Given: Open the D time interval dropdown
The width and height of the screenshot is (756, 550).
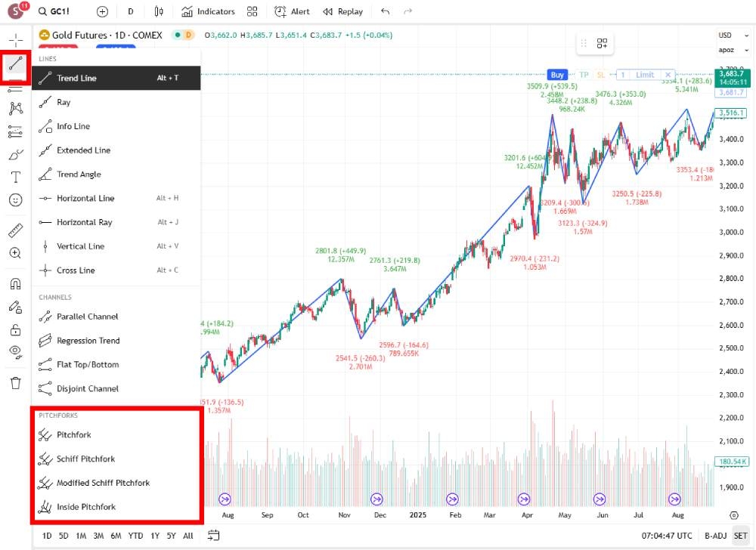Looking at the screenshot, I should [x=131, y=11].
